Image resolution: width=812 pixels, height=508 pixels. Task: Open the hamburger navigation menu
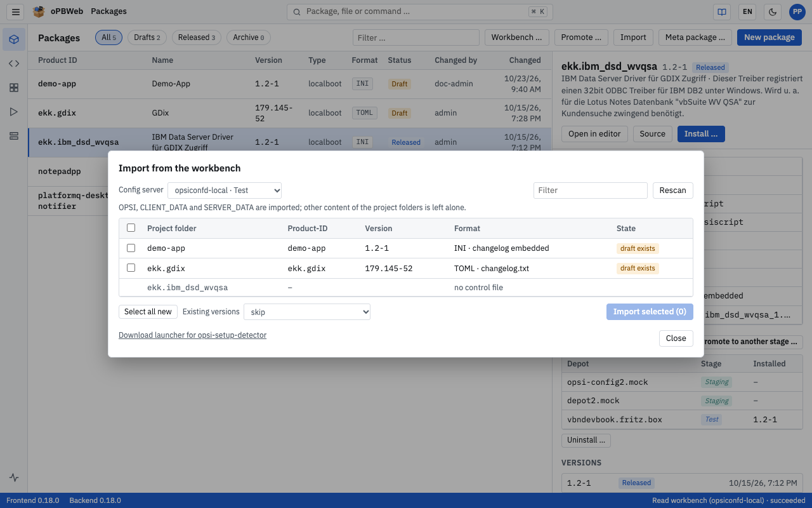click(16, 11)
